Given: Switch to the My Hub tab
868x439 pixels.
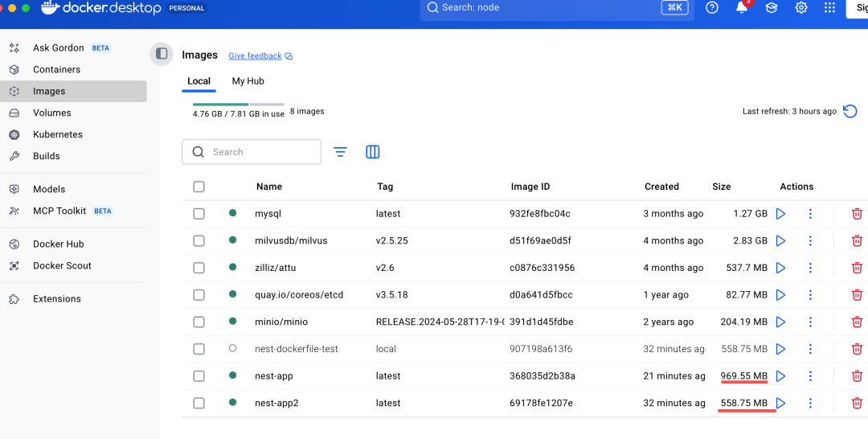Looking at the screenshot, I should coord(248,81).
